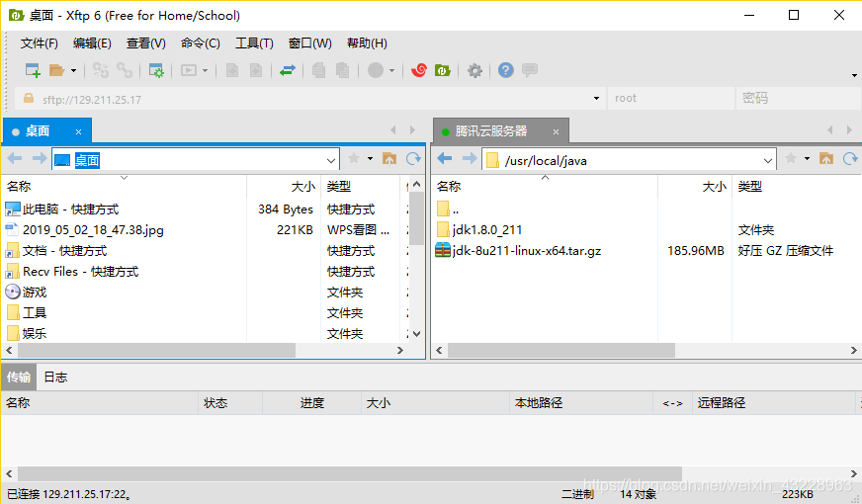Click the local pane Forward arrow
The height and width of the screenshot is (504, 862).
39,159
